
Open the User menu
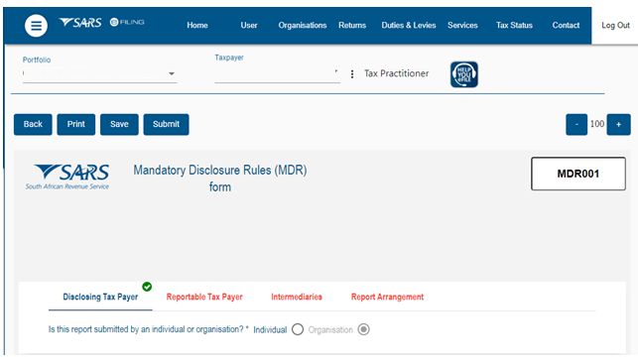249,25
